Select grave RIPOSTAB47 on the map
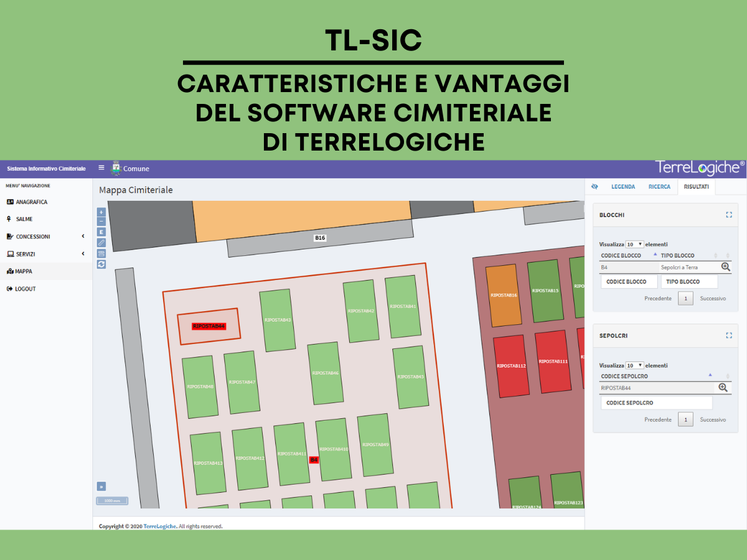This screenshot has height=560, width=747. click(x=242, y=382)
